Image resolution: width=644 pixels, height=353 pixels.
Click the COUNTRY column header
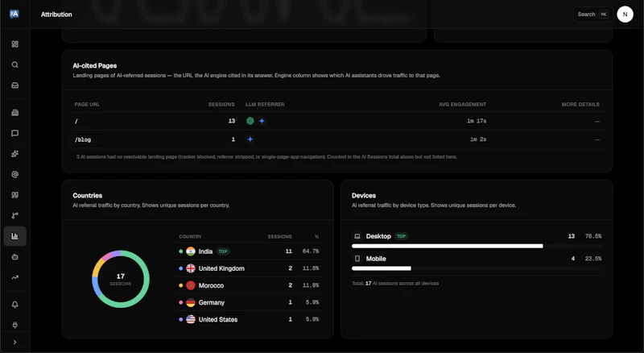[x=190, y=237]
